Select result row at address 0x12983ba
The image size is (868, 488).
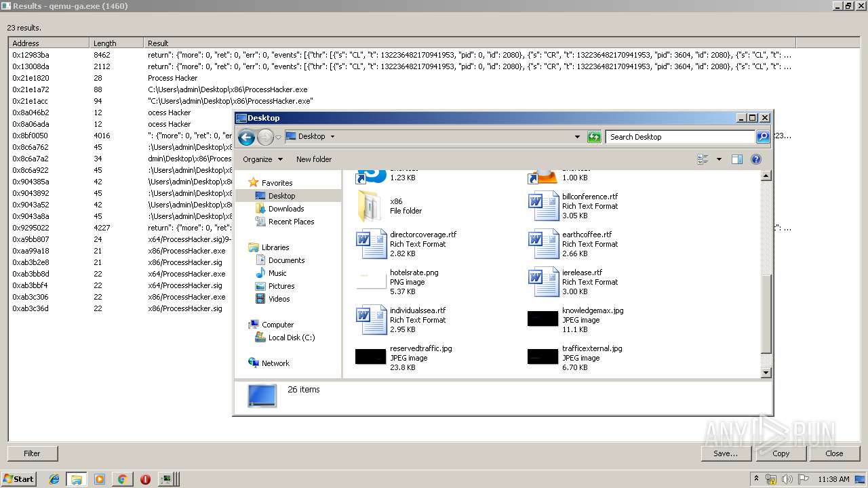click(434, 55)
